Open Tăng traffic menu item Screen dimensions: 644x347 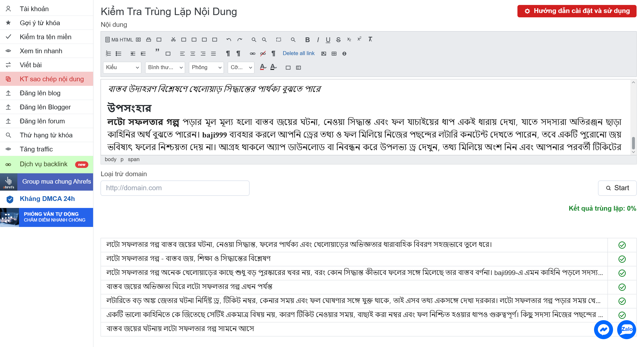point(46,149)
